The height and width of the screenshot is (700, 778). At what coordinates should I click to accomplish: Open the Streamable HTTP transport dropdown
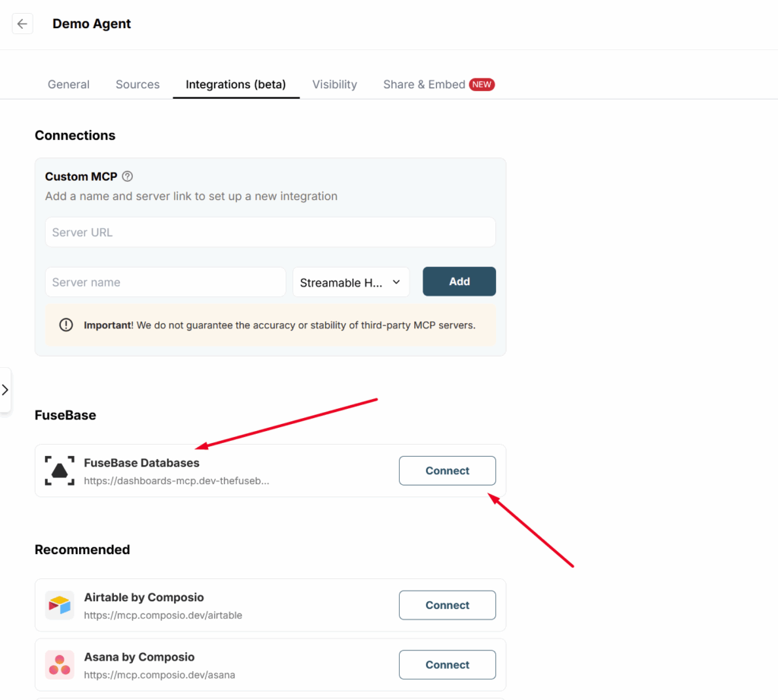pyautogui.click(x=351, y=282)
